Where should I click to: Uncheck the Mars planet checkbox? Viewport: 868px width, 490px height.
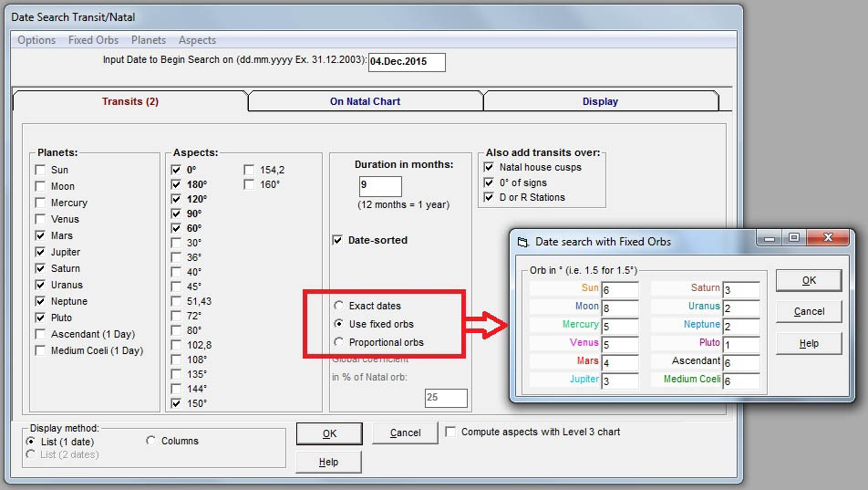[x=40, y=235]
